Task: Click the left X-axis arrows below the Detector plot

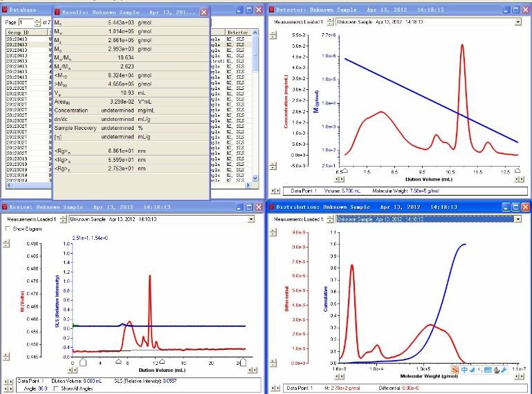Action: 340,179
